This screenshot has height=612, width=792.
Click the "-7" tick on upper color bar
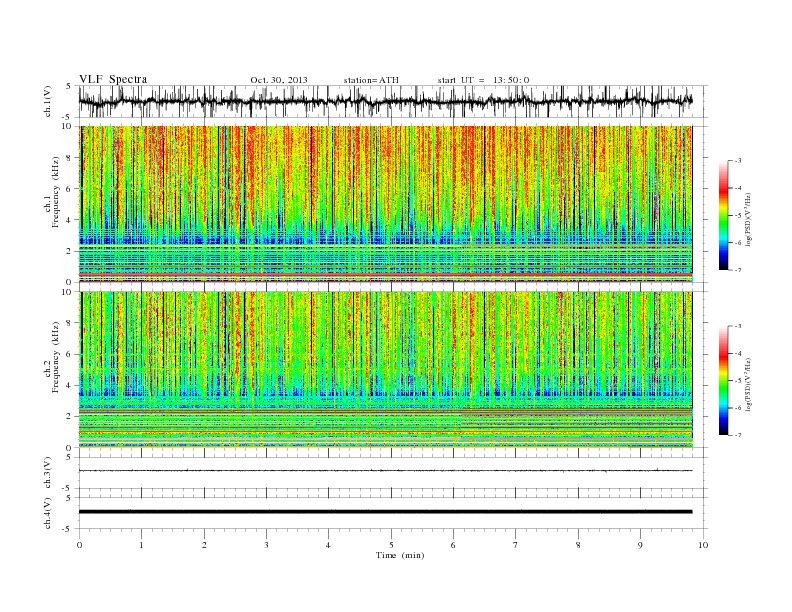click(x=738, y=270)
